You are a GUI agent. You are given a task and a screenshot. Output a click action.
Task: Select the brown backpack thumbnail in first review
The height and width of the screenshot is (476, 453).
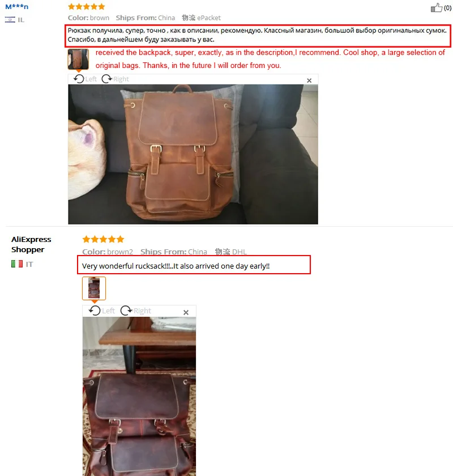(78, 59)
